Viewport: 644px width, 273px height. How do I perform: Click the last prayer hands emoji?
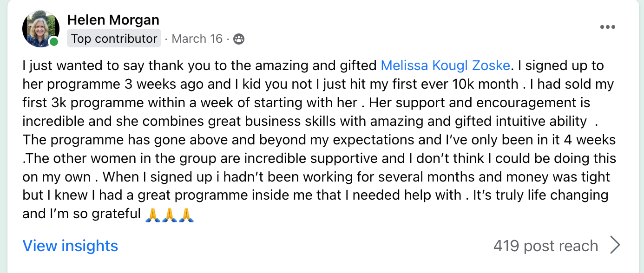tap(186, 214)
